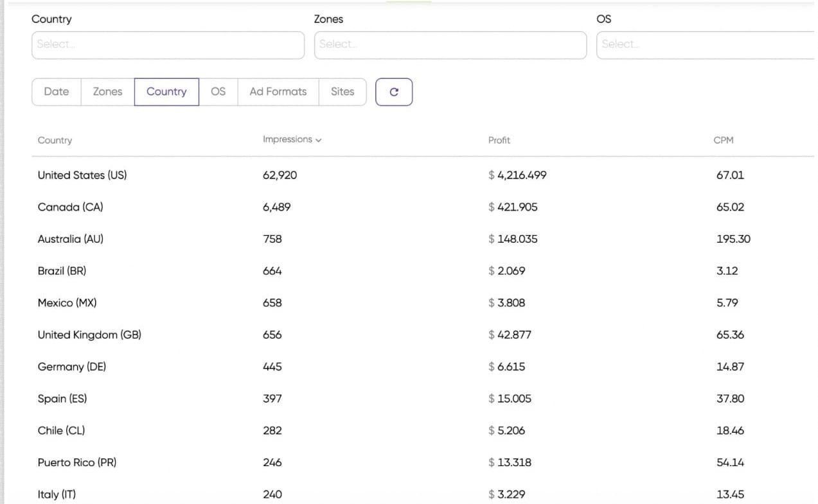Sort the table by CPM

[724, 139]
